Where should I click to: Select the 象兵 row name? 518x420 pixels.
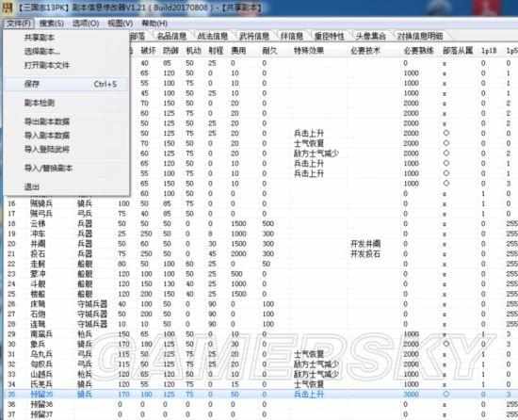[38, 344]
